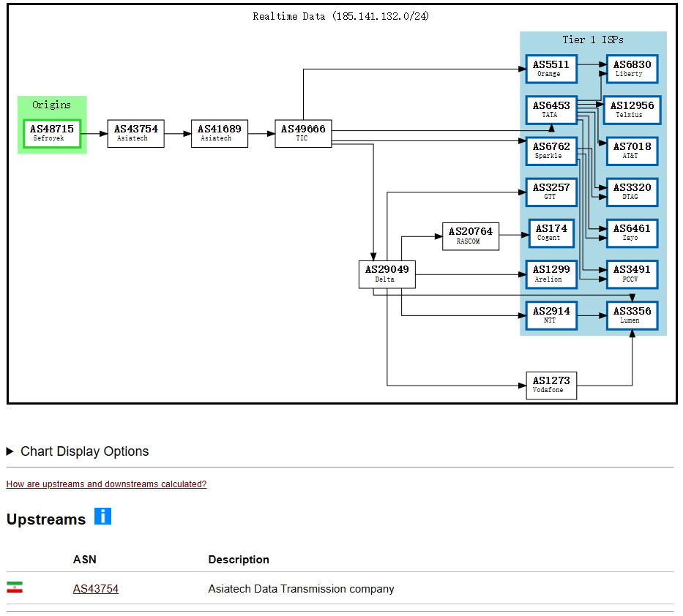The height and width of the screenshot is (616, 683).
Task: Click the AS174 Cogent node
Action: pyautogui.click(x=550, y=233)
